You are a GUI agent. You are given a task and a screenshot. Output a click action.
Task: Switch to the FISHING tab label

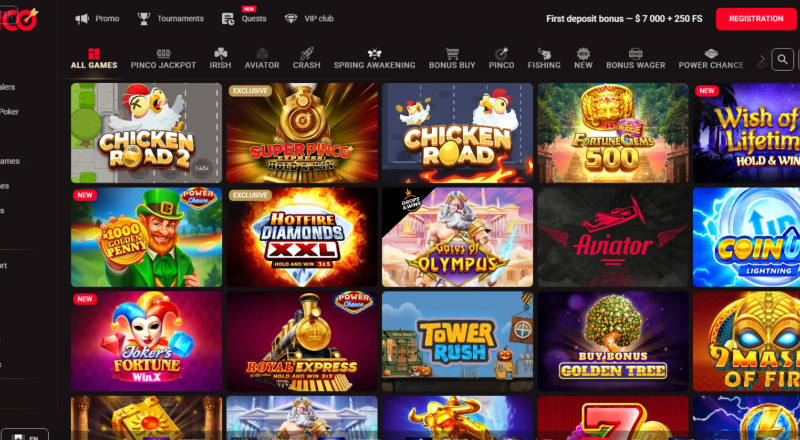coord(544,65)
